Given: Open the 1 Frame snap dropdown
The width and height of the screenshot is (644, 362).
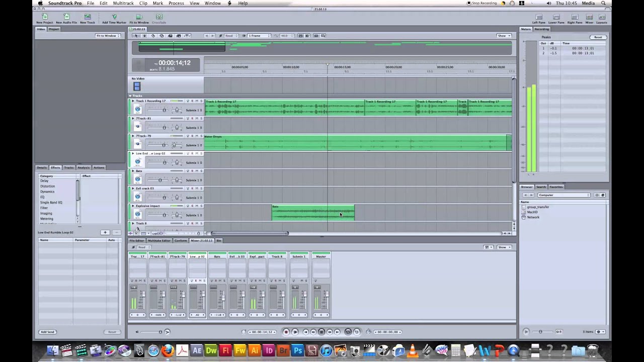Looking at the screenshot, I should (x=260, y=36).
